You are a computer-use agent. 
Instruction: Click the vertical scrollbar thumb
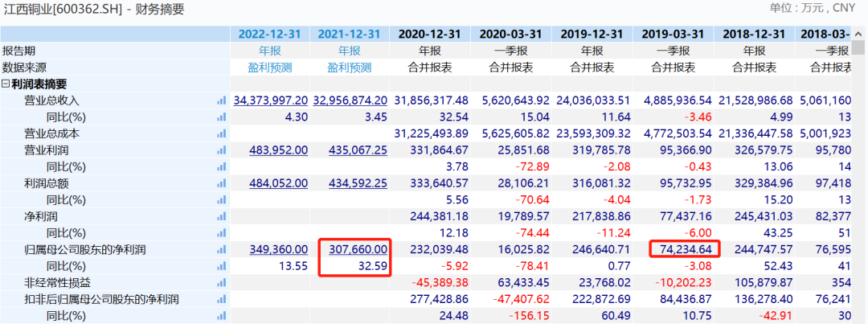tap(859, 49)
